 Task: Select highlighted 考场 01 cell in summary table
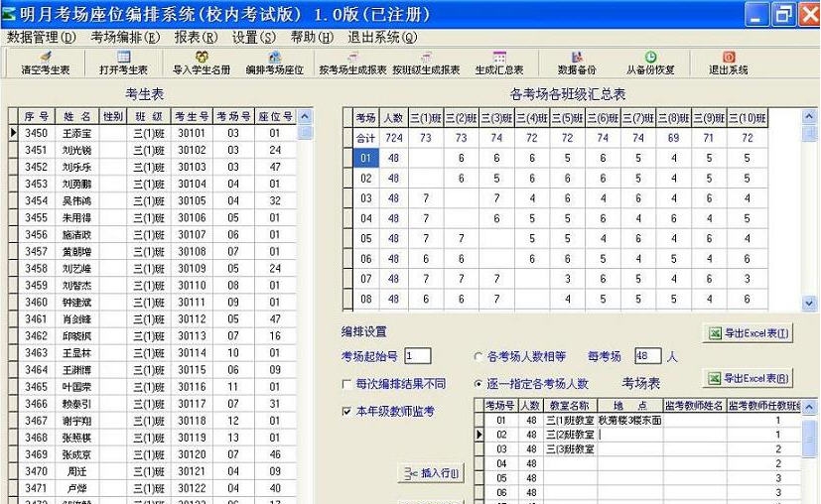tap(366, 158)
